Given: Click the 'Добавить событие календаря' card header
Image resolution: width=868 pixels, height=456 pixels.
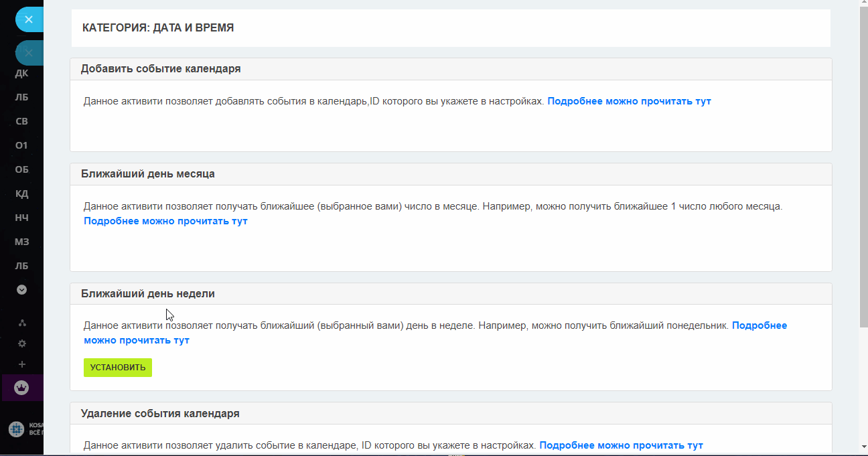Looking at the screenshot, I should (x=451, y=69).
